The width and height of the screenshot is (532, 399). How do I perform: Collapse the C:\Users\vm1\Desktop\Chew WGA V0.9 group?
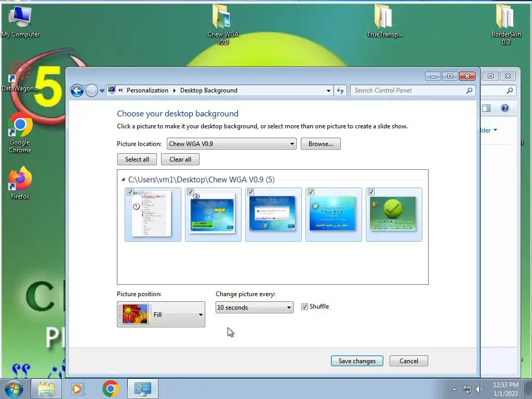click(123, 179)
